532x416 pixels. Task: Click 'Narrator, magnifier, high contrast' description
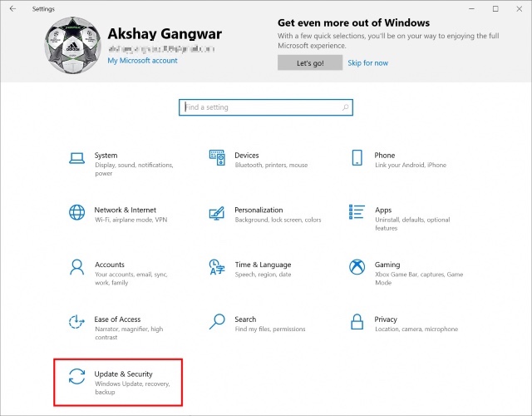point(129,333)
